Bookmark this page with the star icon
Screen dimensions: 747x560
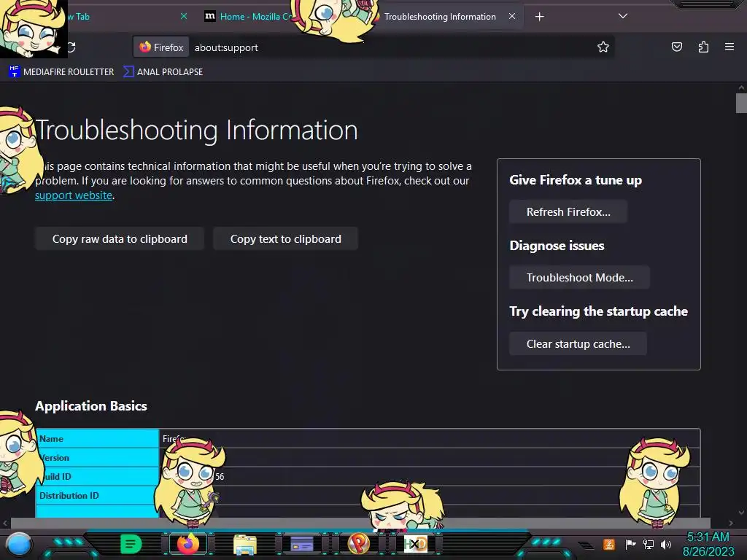(x=603, y=47)
